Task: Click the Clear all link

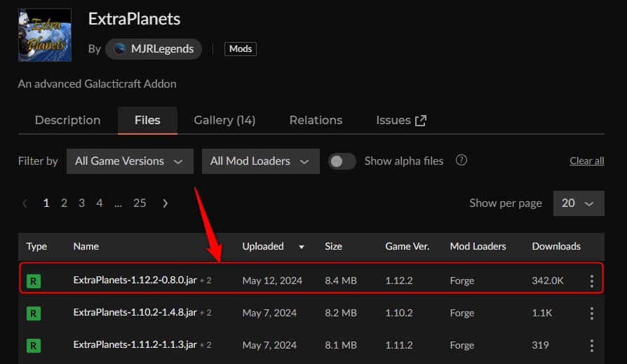Action: tap(586, 161)
